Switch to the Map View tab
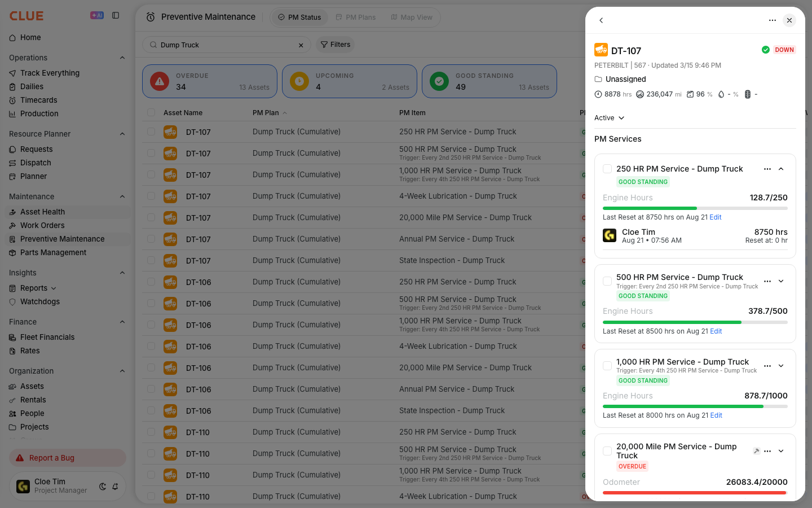This screenshot has height=508, width=812. coord(412,17)
